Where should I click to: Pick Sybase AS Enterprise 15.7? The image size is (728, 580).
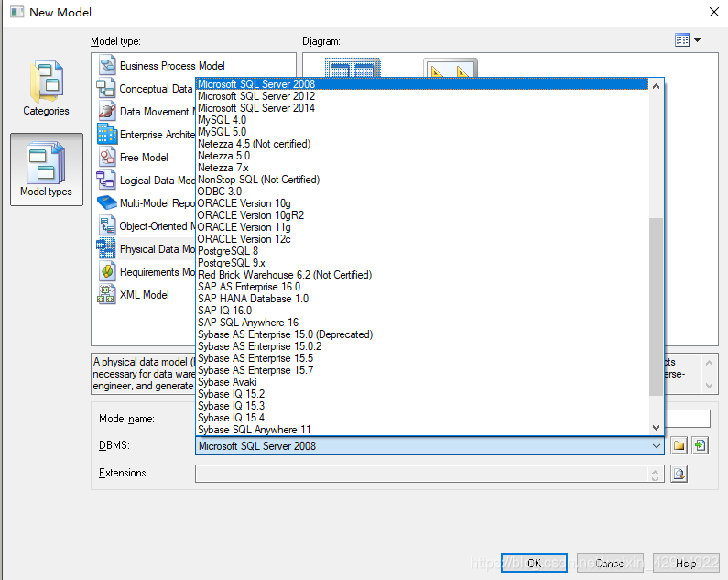click(x=422, y=370)
